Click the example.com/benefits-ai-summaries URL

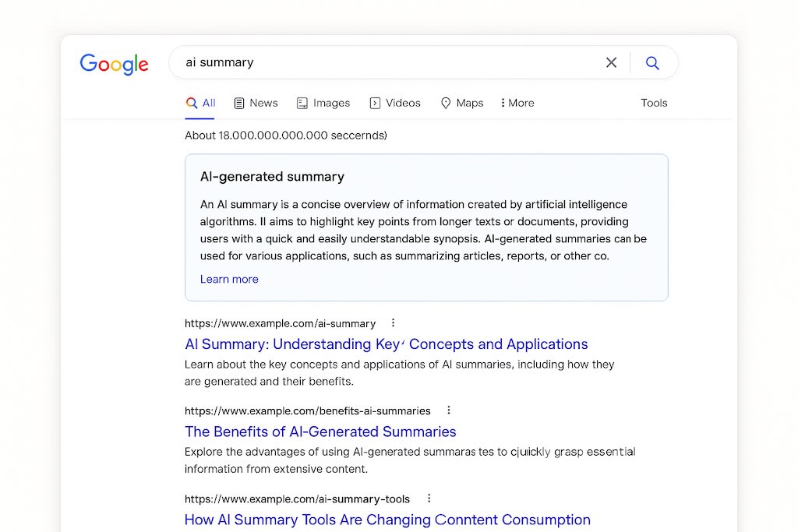(x=307, y=411)
